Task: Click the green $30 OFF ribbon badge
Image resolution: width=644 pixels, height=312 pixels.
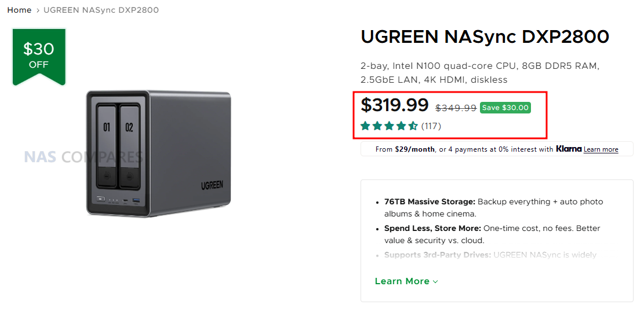Action: coord(39,56)
